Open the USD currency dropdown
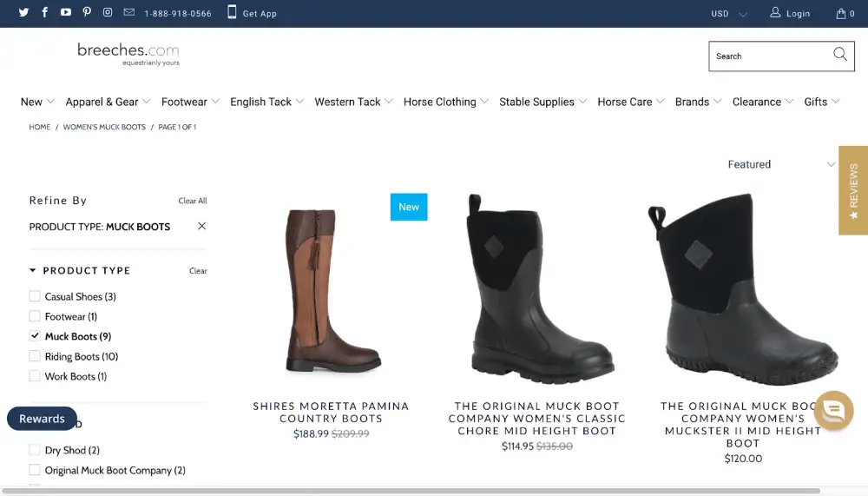Screen dimensions: 868x496 click(x=728, y=14)
